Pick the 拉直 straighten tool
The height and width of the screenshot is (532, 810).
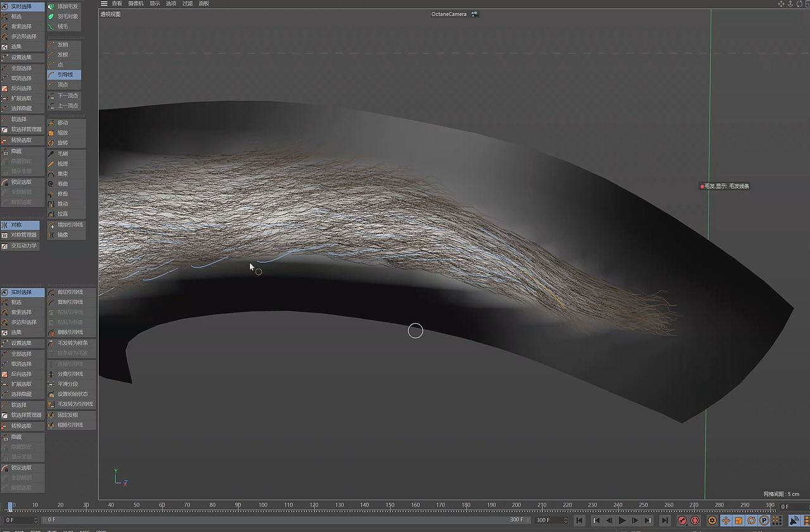pos(66,214)
